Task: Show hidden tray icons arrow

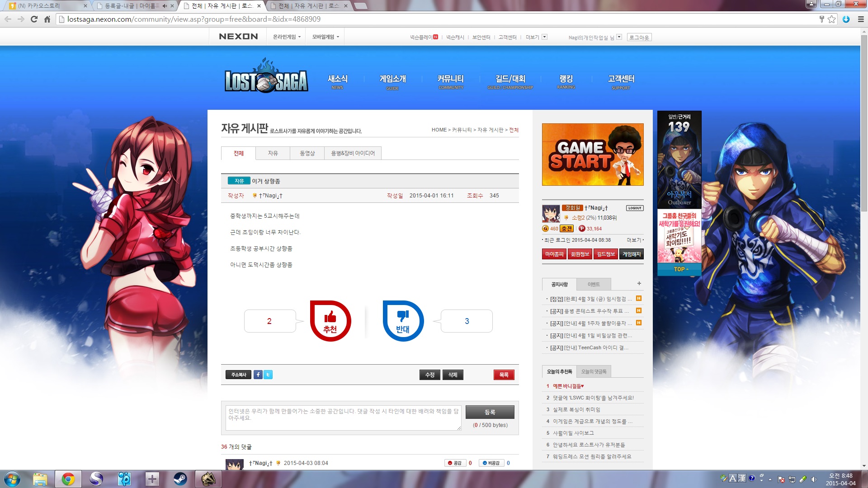Action: pyautogui.click(x=770, y=479)
